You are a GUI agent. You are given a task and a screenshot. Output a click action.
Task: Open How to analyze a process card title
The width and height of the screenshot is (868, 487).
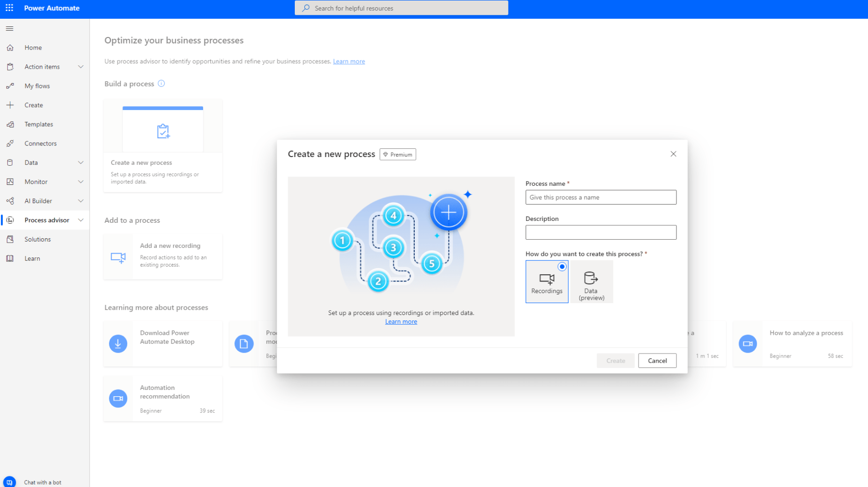point(806,333)
